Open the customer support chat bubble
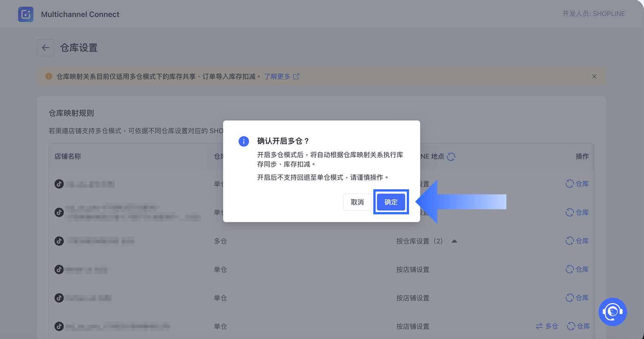Viewport: 644px width, 339px height. pos(612,312)
